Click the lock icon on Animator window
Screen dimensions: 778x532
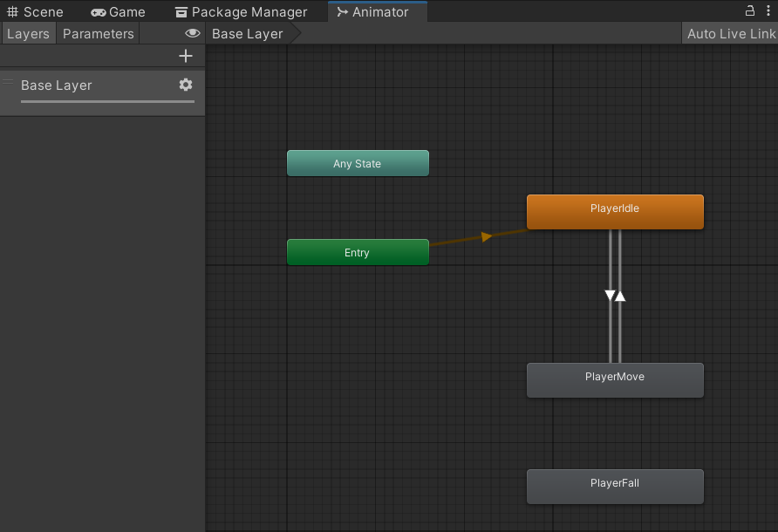[750, 11]
